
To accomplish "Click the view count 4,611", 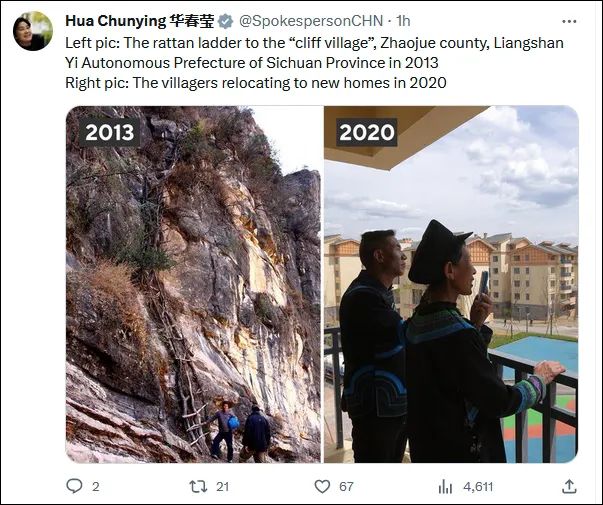I will (x=478, y=487).
